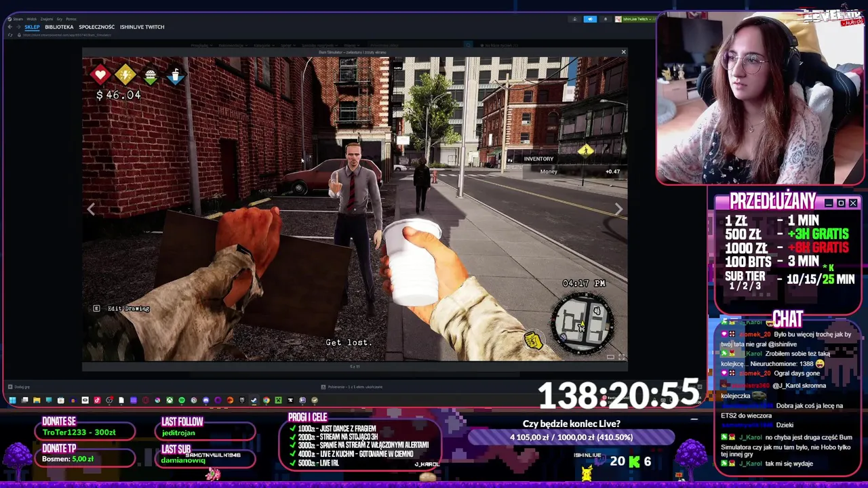The width and height of the screenshot is (868, 488).
Task: Click the Bum Simulator screenshot image
Action: click(x=355, y=209)
